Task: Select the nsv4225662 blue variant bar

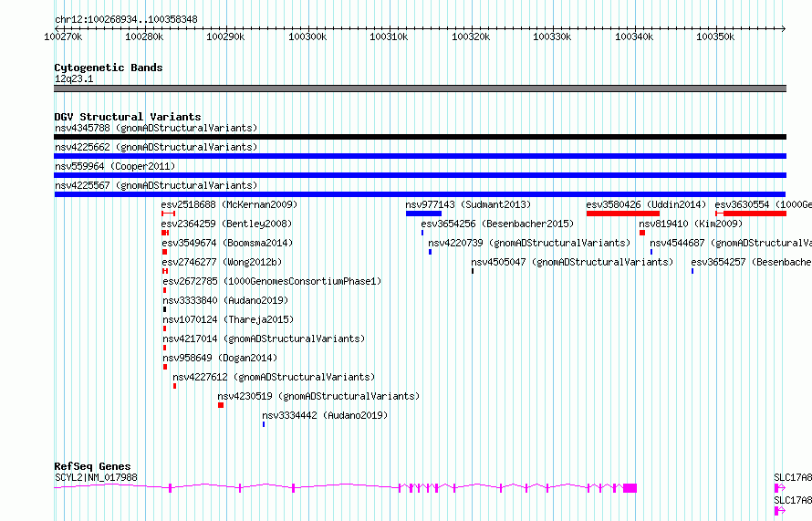Action: click(420, 156)
